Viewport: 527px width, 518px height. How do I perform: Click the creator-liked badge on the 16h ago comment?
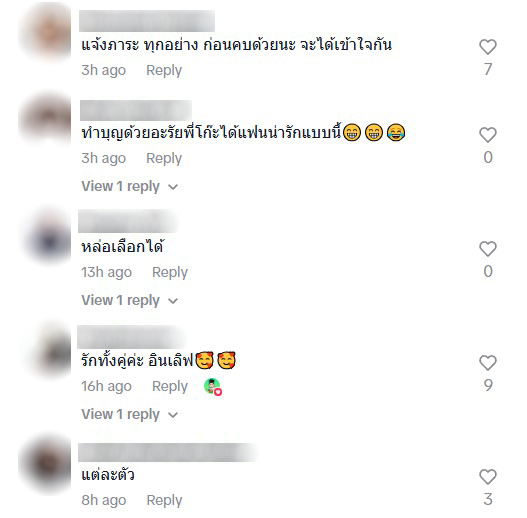coord(213,387)
